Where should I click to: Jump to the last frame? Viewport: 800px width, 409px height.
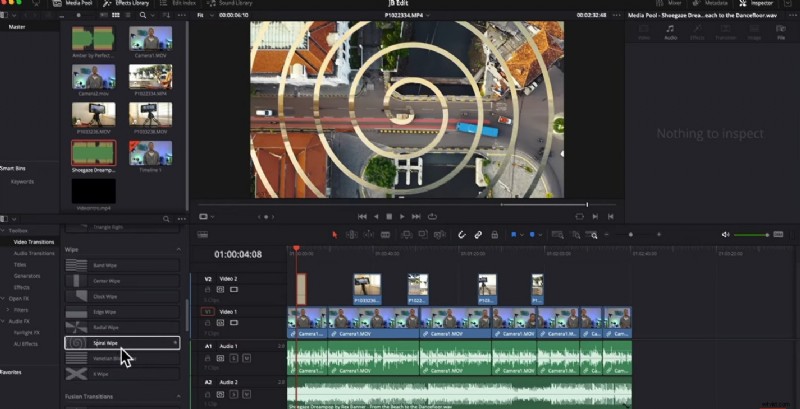(416, 217)
